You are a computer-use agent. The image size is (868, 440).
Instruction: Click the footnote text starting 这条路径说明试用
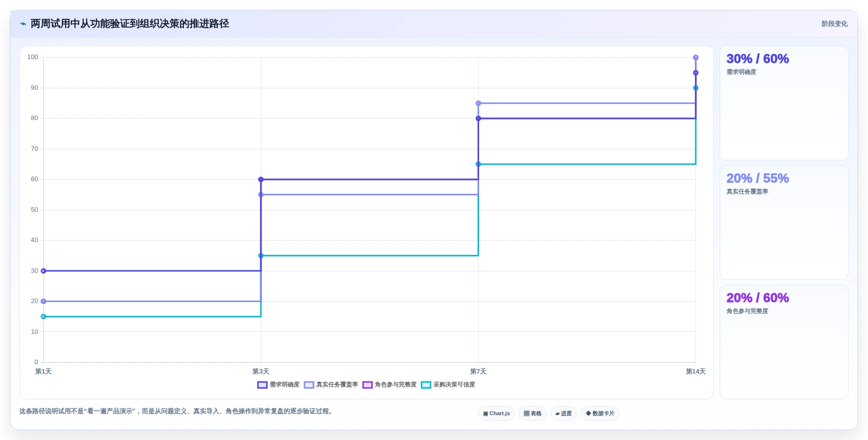coord(177,411)
